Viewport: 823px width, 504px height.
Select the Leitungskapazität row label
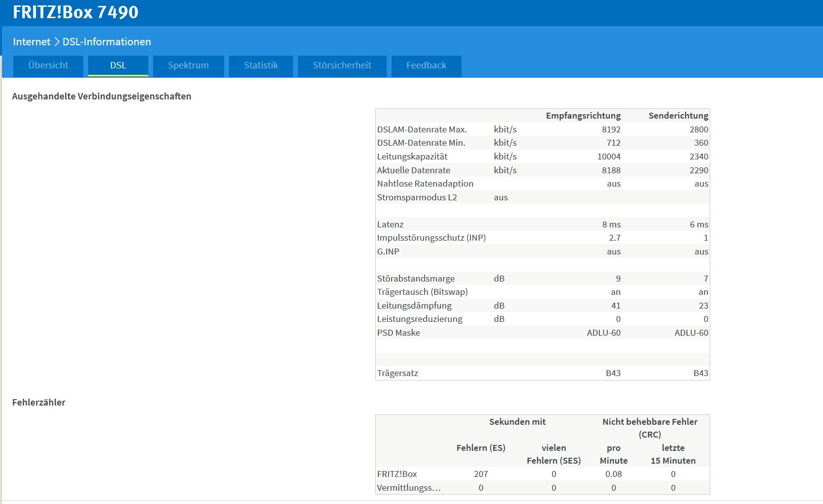(412, 157)
